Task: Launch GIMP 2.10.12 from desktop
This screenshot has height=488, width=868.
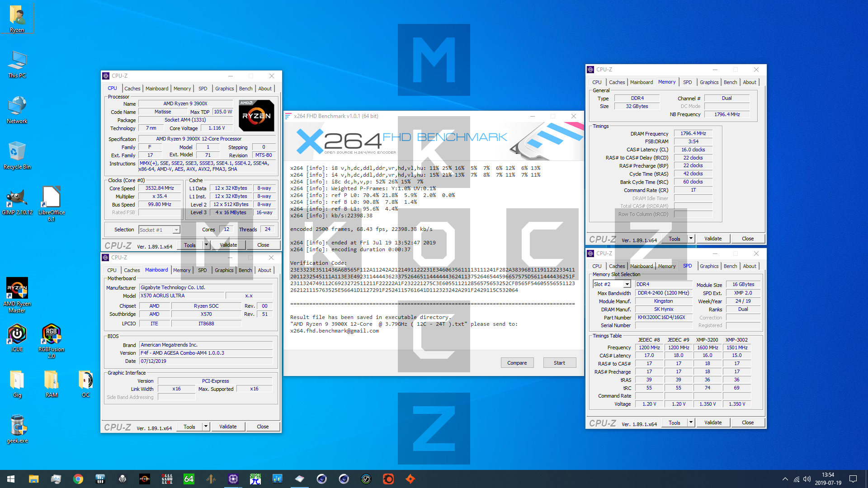Action: [x=17, y=202]
